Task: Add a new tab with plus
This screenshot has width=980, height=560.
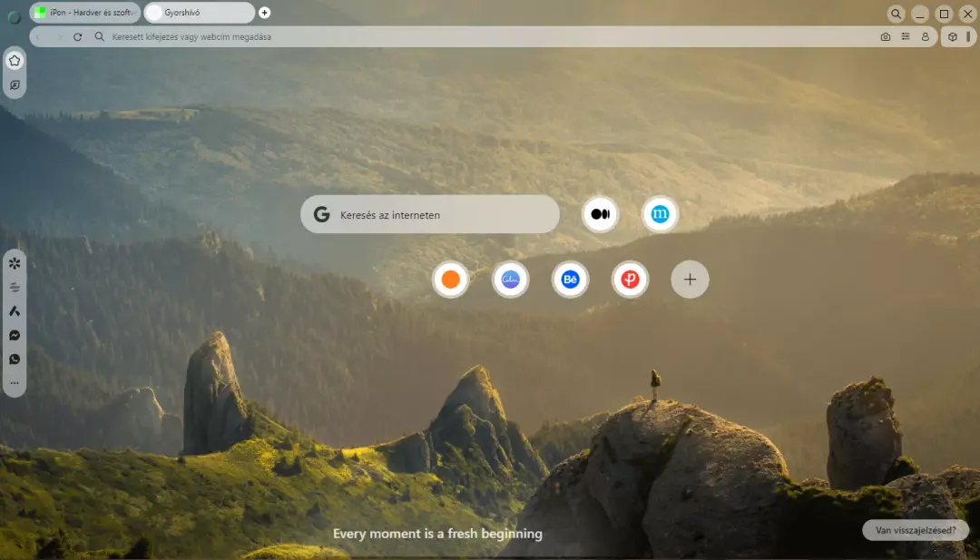Action: pyautogui.click(x=264, y=13)
